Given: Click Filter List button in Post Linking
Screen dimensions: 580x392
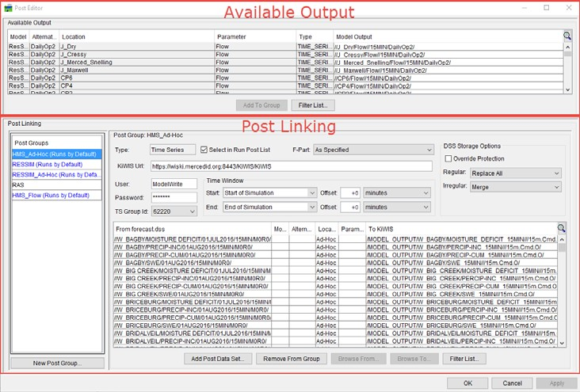Looking at the screenshot, I should pos(464,359).
